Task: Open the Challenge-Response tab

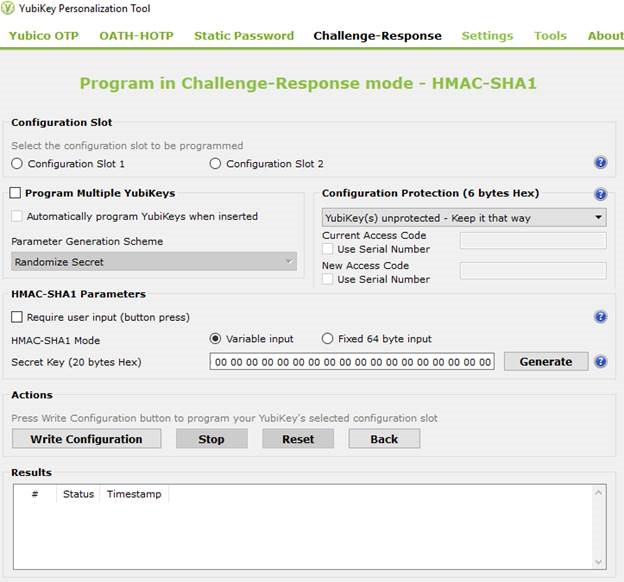Action: click(x=378, y=36)
